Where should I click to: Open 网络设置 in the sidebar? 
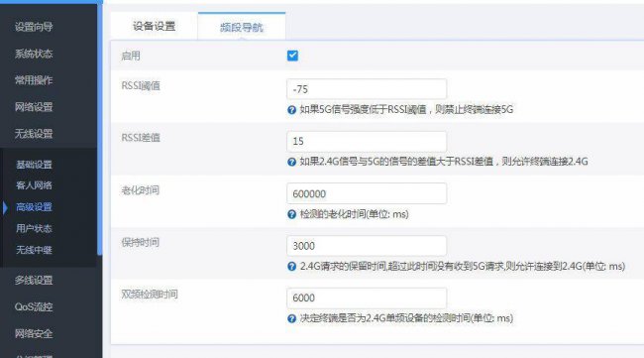click(x=34, y=107)
